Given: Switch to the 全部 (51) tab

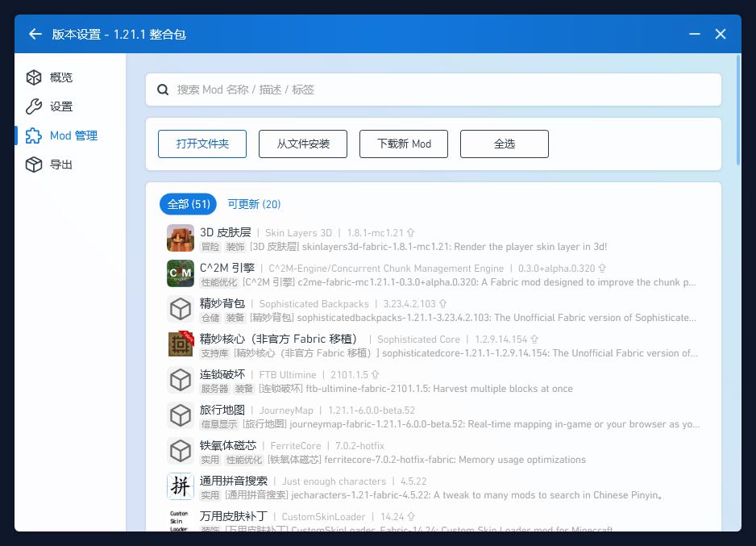Looking at the screenshot, I should [x=189, y=204].
